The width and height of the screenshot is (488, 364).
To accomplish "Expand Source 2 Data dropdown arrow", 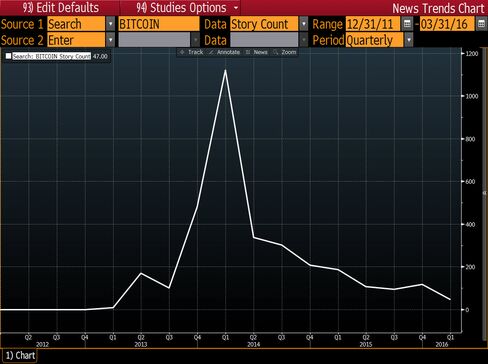I will 304,40.
